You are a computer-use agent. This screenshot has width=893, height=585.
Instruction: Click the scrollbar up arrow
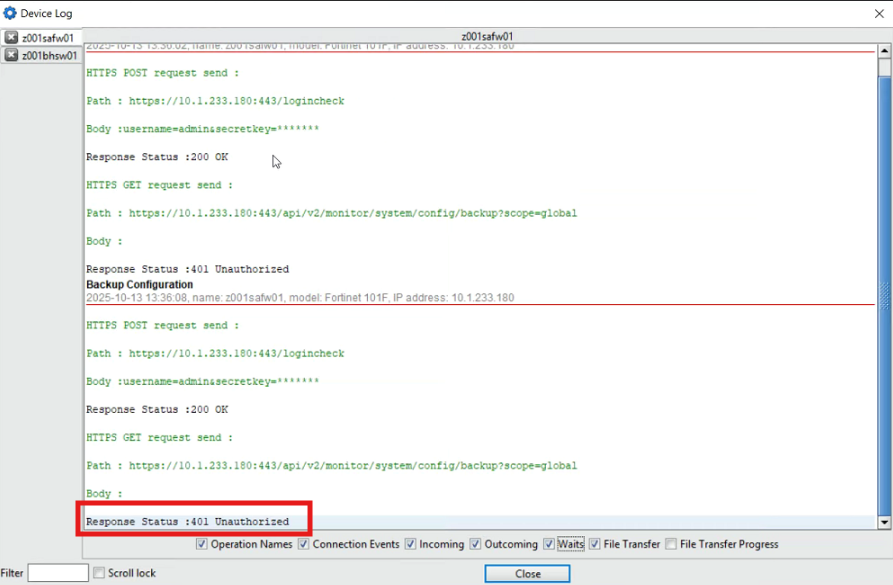(x=884, y=51)
